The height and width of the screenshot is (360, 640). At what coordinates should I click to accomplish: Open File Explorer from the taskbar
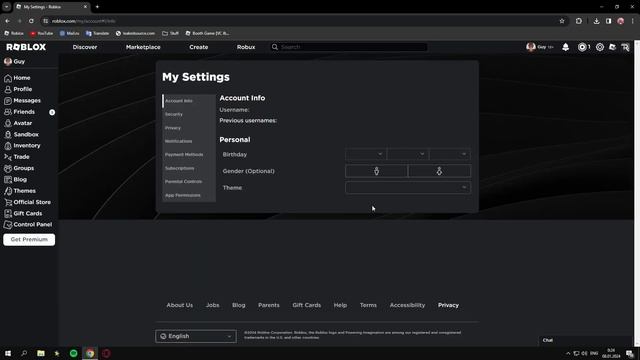pos(41,353)
